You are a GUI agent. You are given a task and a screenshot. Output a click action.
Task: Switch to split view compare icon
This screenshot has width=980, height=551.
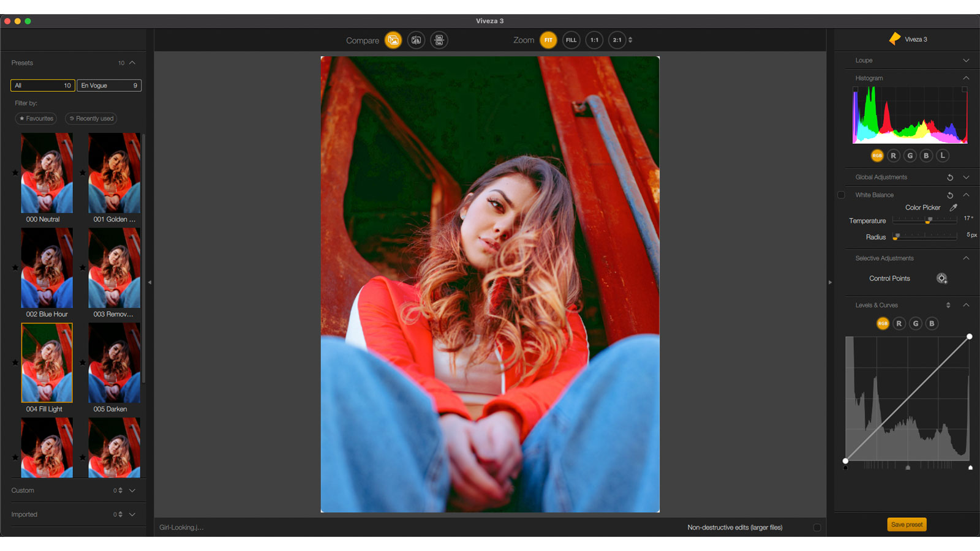pyautogui.click(x=416, y=40)
